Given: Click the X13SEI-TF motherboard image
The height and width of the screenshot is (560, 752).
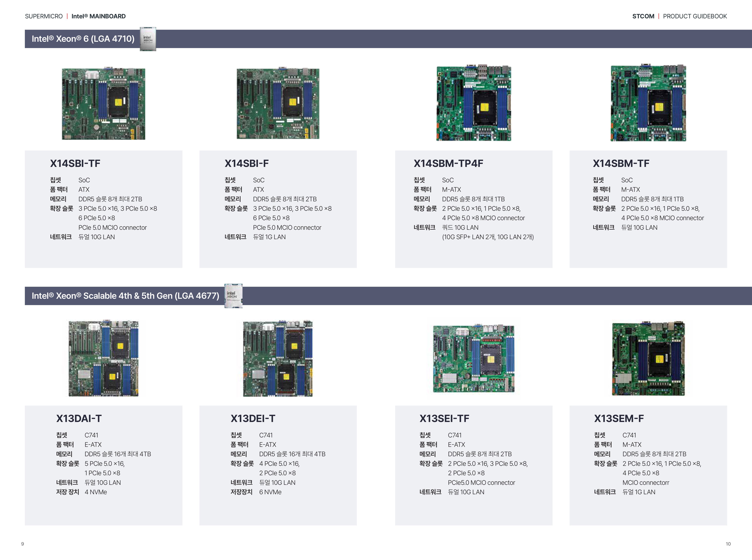Looking at the screenshot, I should click(x=474, y=358).
